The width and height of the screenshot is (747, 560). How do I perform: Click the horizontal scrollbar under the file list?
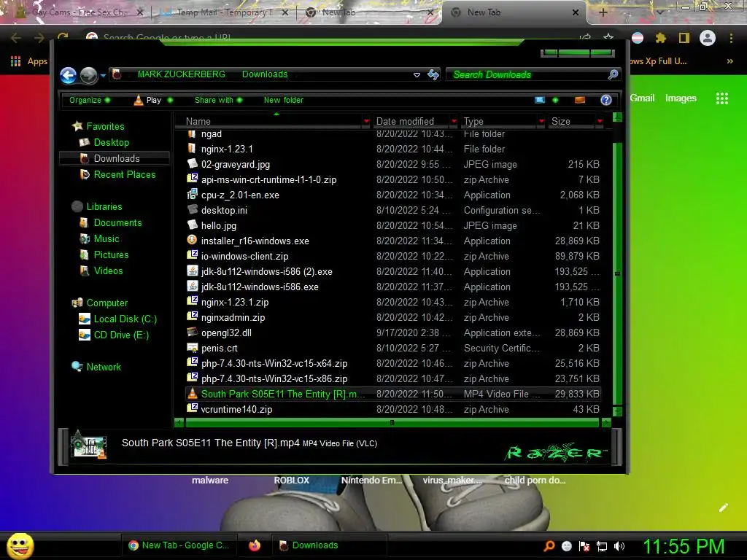click(x=392, y=422)
